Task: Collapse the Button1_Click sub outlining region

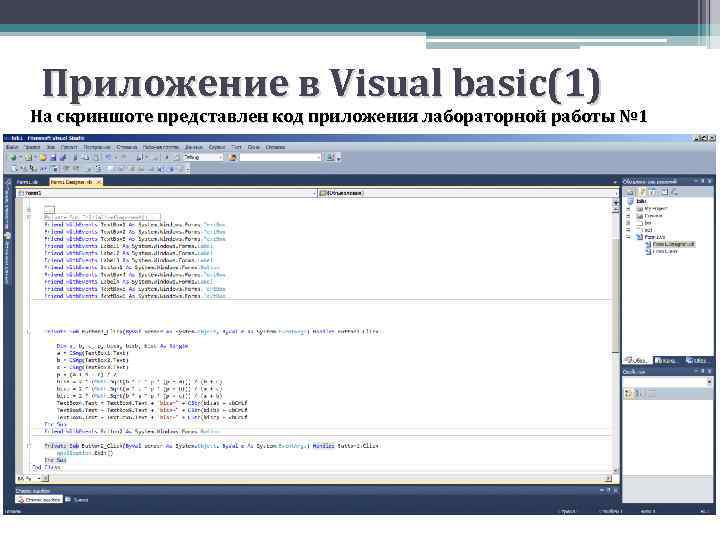Action: (28, 332)
